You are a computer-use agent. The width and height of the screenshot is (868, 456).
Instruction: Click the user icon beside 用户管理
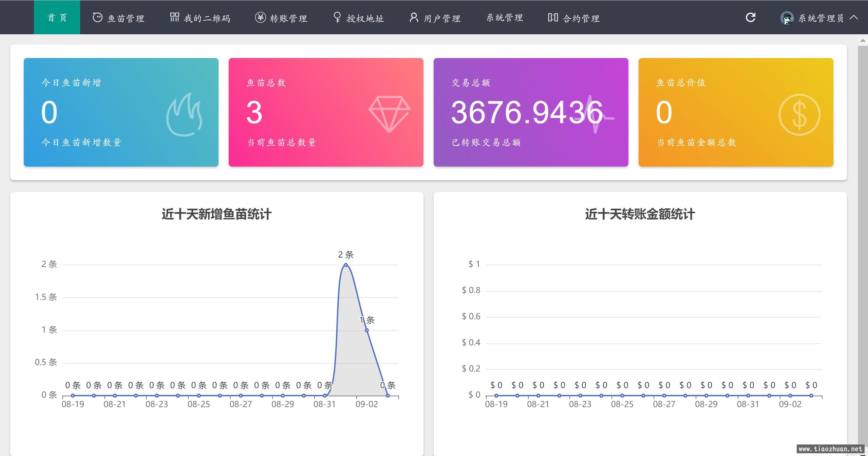coord(413,18)
